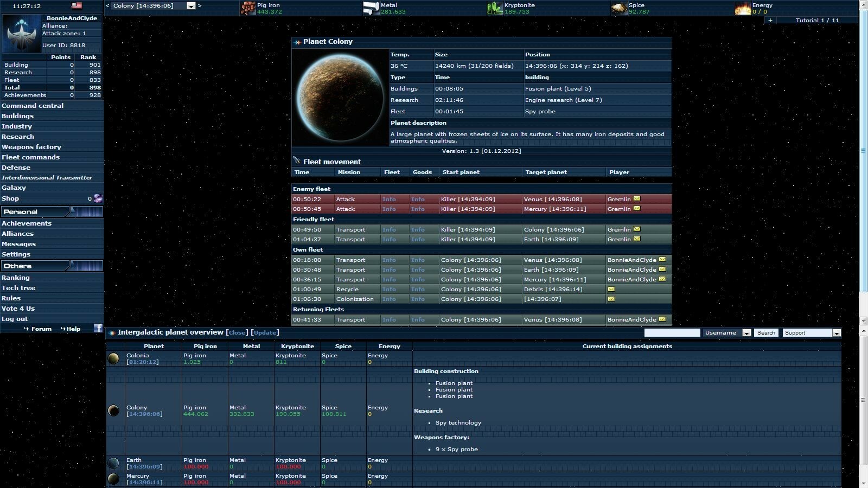The image size is (868, 488).
Task: Open envelope beside BonnieAndClyde's recycle mission
Action: 611,290
